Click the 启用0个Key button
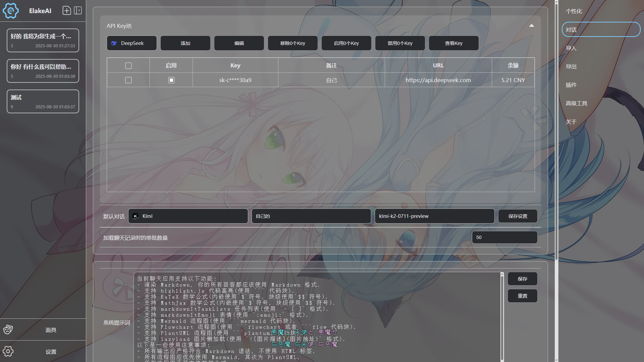 346,43
